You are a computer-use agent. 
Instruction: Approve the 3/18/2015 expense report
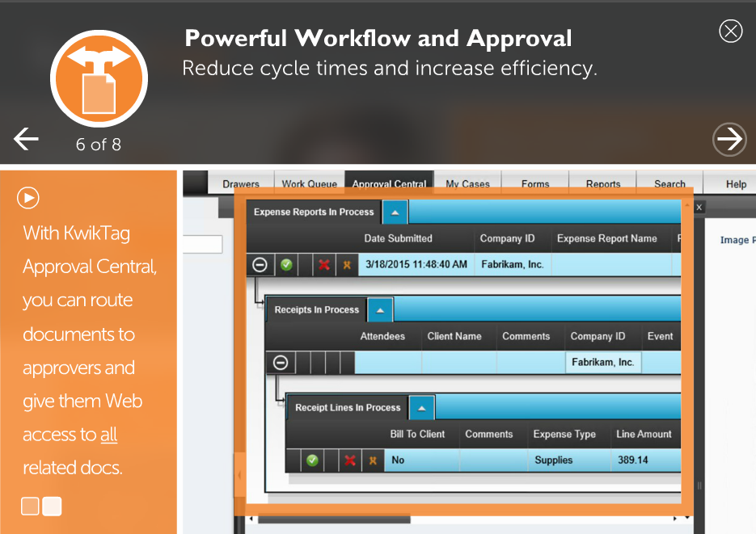(286, 264)
